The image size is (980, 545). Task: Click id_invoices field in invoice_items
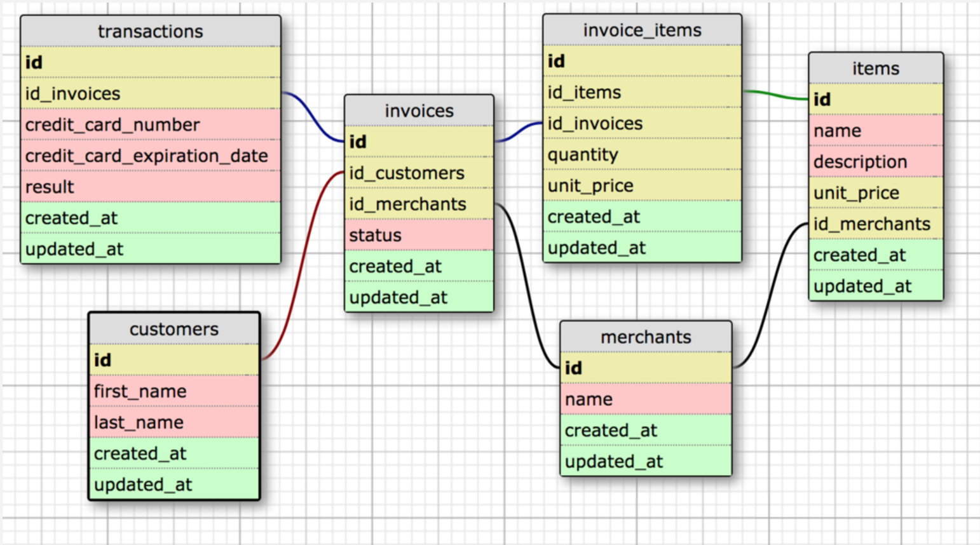point(642,123)
